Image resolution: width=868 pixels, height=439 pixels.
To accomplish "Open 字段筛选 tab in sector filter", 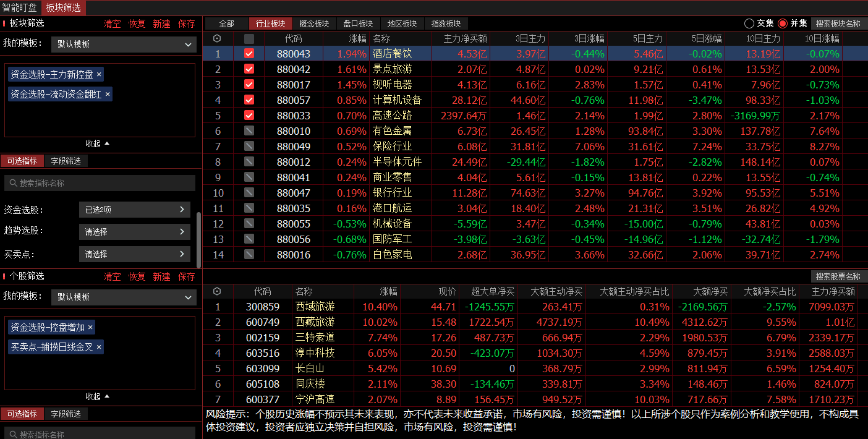I will click(66, 161).
